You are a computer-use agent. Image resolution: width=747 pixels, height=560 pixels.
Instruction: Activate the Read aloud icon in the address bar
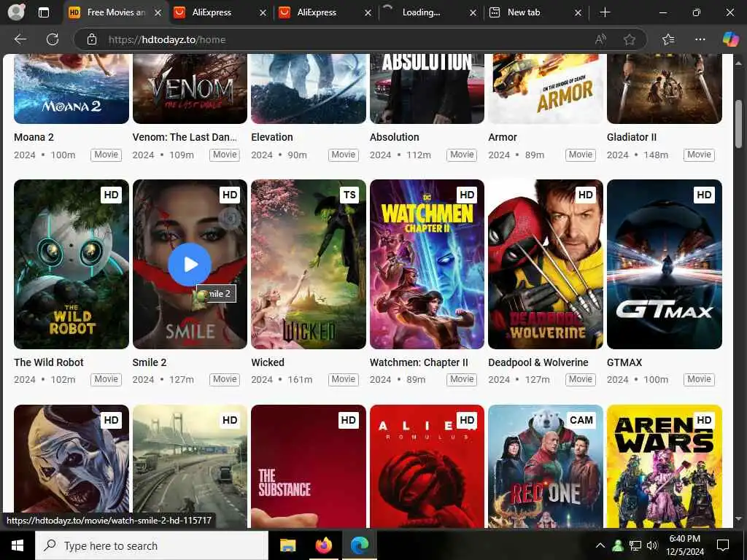[x=600, y=39]
